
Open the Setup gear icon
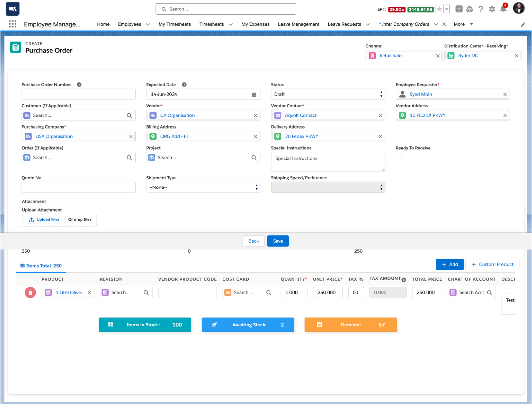point(492,9)
